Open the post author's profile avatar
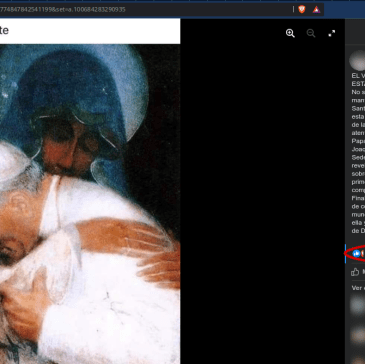The height and width of the screenshot is (364, 365). point(357,61)
